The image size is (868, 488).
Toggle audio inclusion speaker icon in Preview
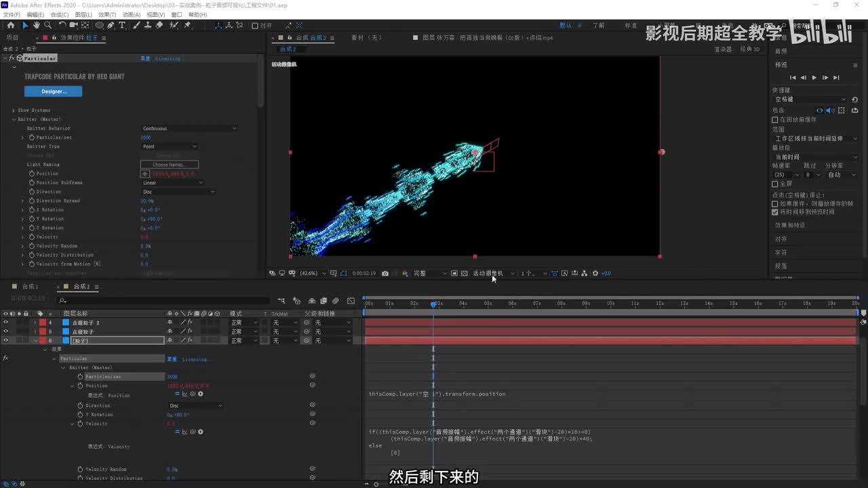click(831, 110)
